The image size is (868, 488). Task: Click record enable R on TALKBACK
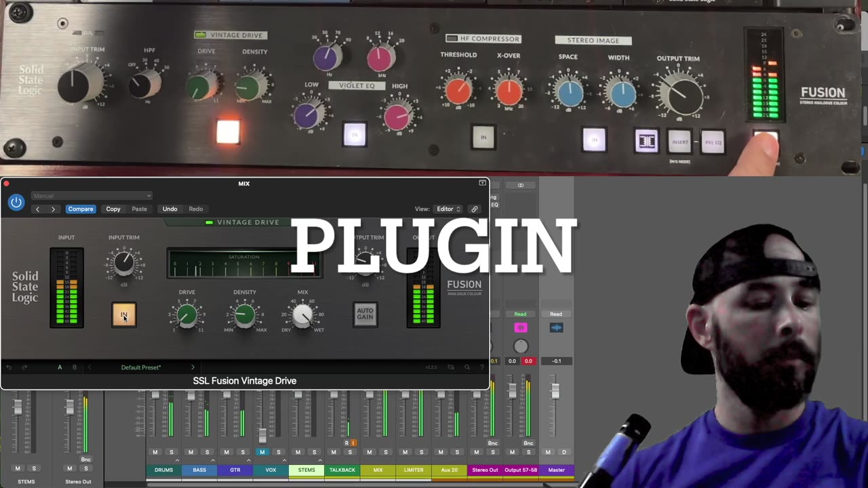(347, 443)
